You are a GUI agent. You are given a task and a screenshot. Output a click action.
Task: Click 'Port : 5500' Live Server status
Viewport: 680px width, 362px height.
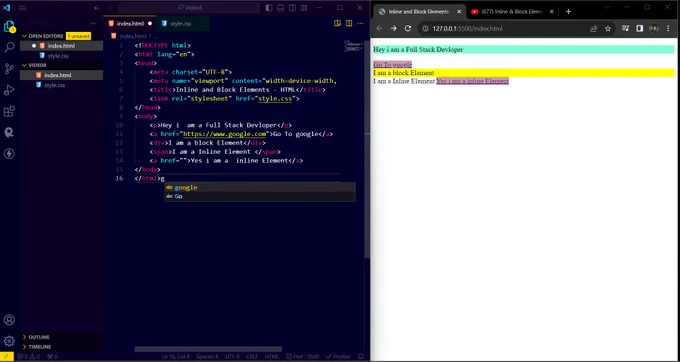click(303, 356)
